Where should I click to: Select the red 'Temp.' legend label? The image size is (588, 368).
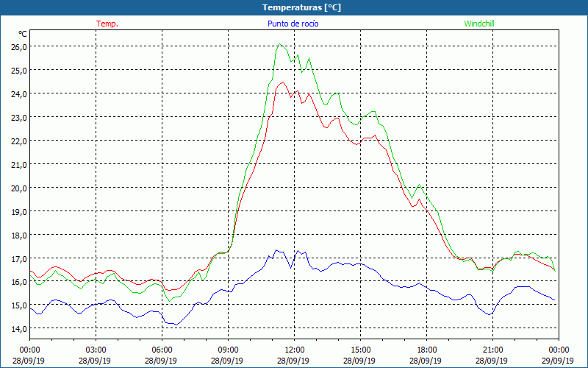(x=107, y=24)
